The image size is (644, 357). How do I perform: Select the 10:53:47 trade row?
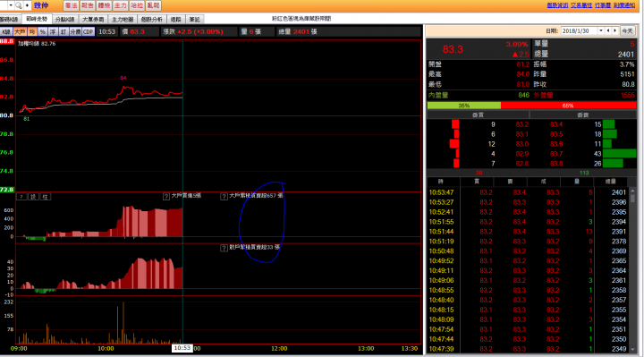tap(529, 192)
